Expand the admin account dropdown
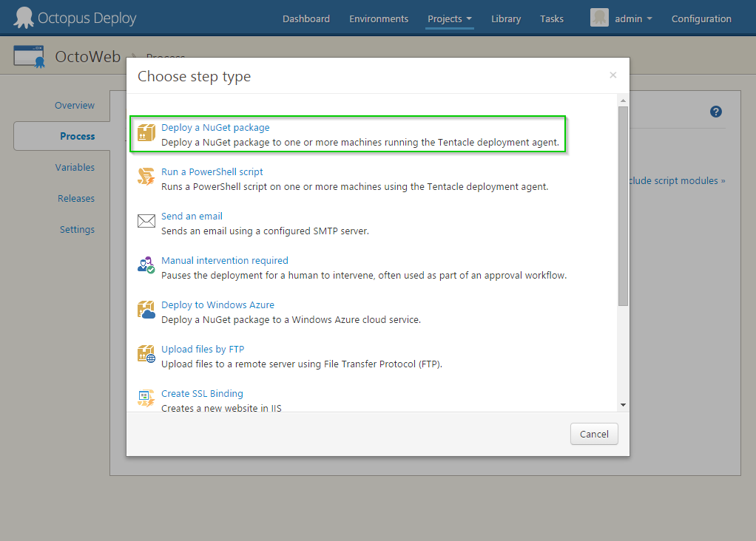 [628, 18]
